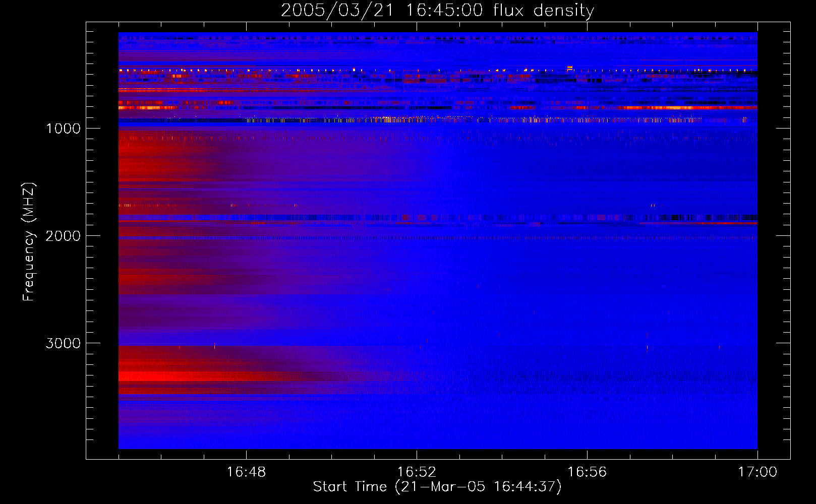Select the plot title '2005/03/21 16:45:00 flux density'

(437, 10)
